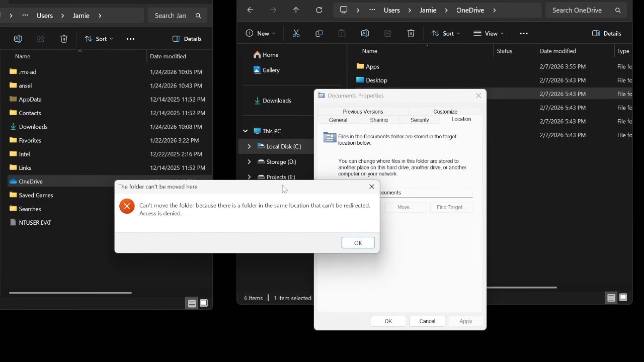The height and width of the screenshot is (362, 644).
Task: Open the Sort dropdown in Jamie window
Action: tap(99, 39)
